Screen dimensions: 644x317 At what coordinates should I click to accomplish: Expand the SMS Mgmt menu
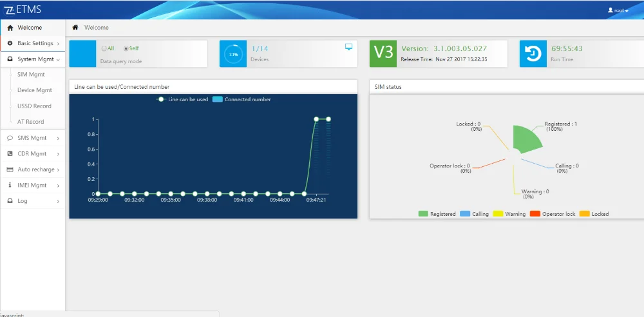[x=32, y=138]
